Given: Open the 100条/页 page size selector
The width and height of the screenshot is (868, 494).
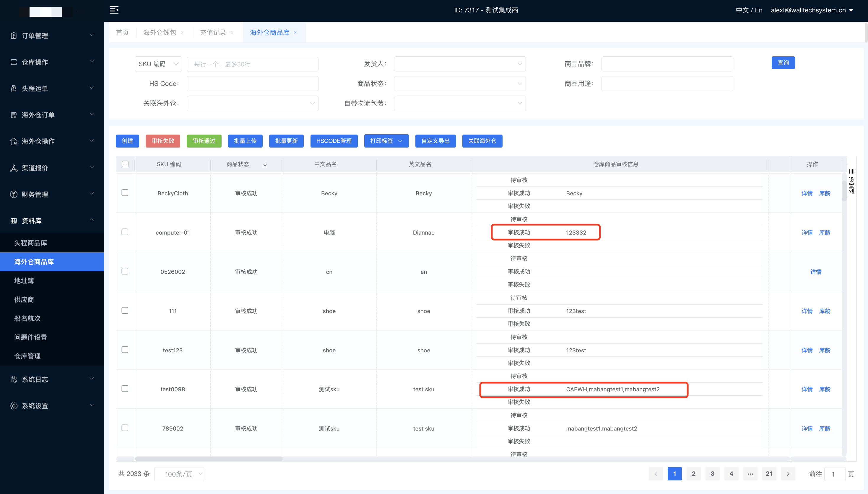Looking at the screenshot, I should (179, 474).
